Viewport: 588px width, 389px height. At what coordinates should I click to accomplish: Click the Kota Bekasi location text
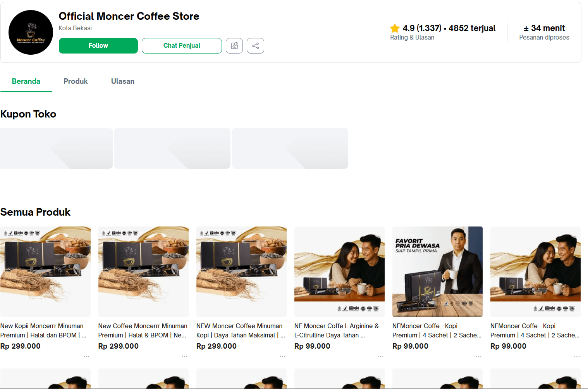[75, 28]
